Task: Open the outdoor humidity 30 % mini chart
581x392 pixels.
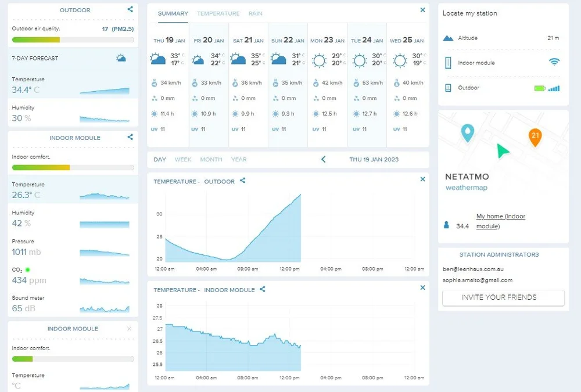Action: pos(105,119)
